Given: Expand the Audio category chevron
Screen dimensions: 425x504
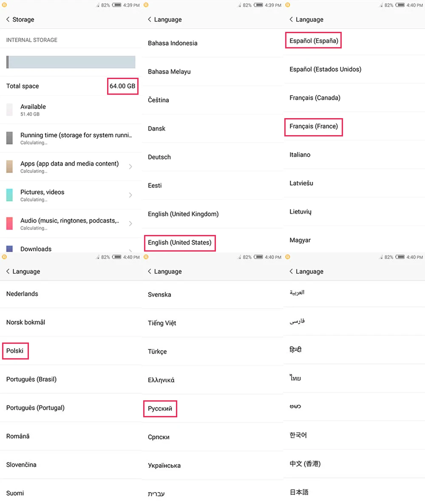Looking at the screenshot, I should pos(130,224).
